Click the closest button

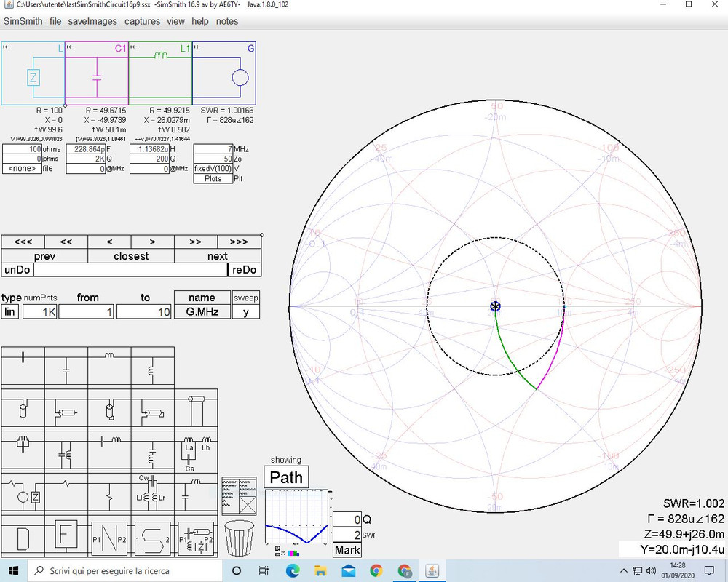tap(131, 256)
